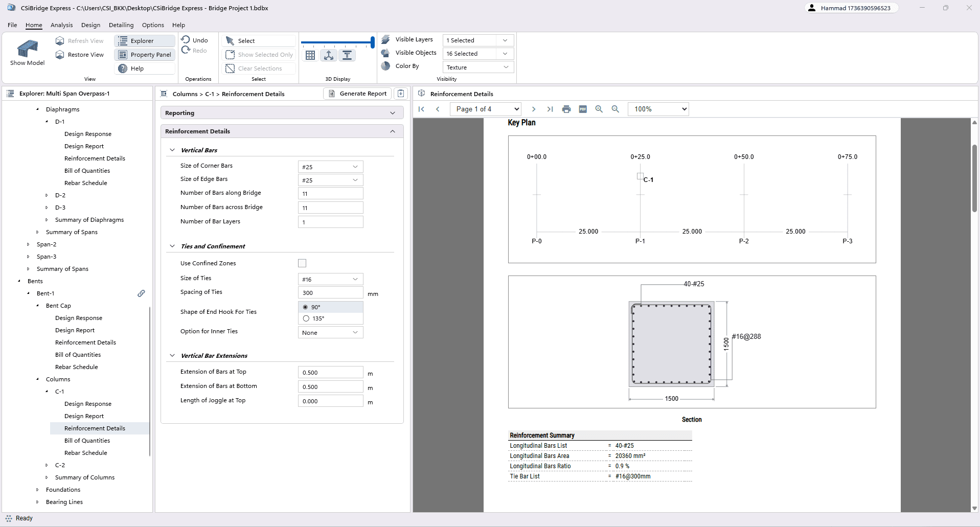Click the Undo icon
The width and height of the screenshot is (980, 527).
click(x=186, y=40)
